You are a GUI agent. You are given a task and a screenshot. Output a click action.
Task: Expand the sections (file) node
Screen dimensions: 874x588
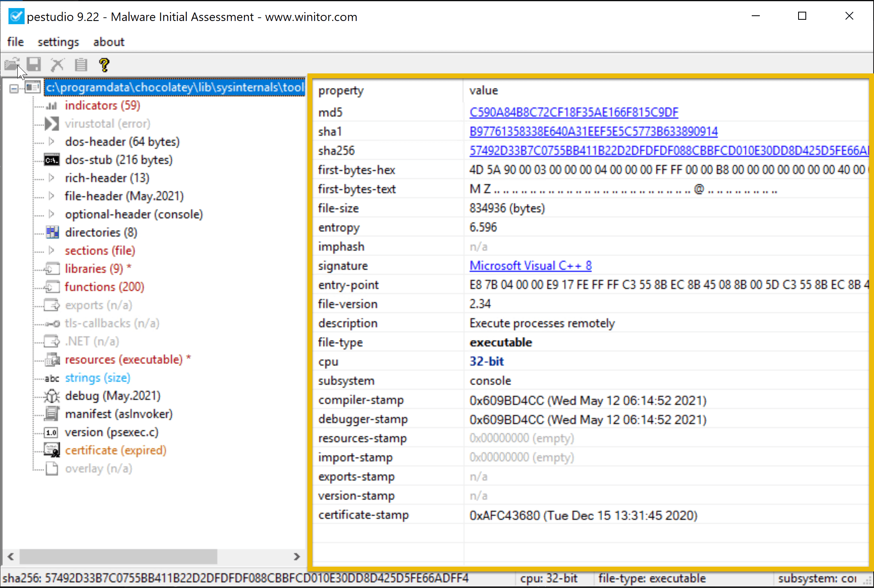click(x=51, y=250)
